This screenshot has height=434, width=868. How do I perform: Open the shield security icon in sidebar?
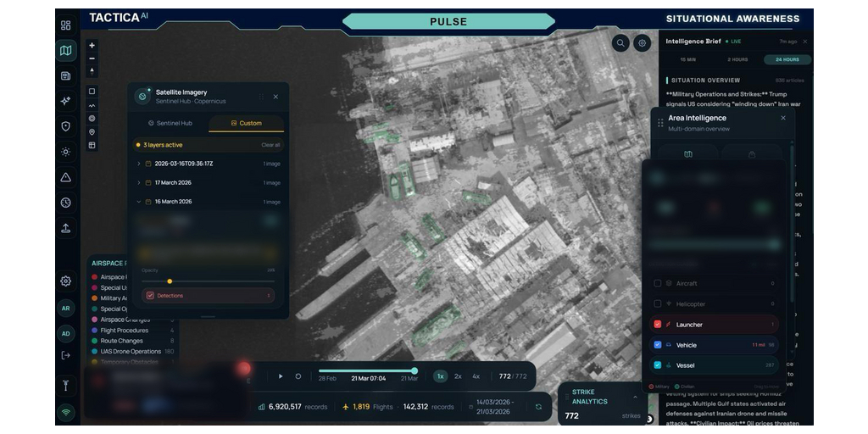click(x=66, y=126)
